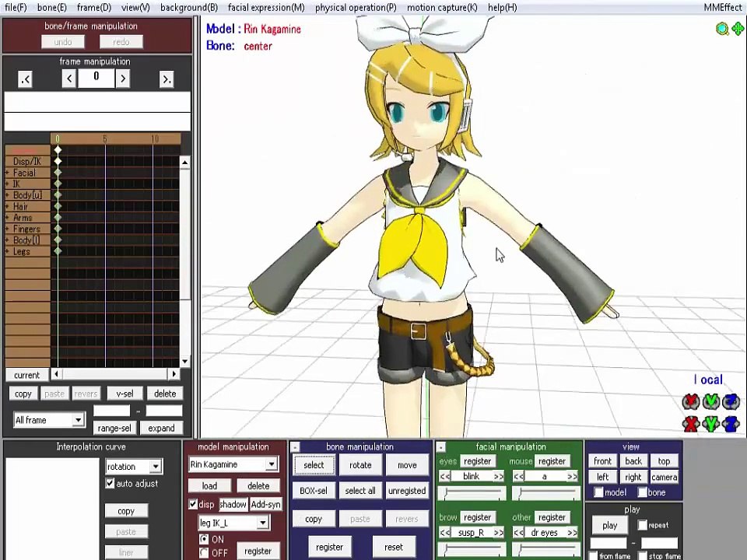This screenshot has width=747, height=560.
Task: Click the load model button
Action: [209, 485]
